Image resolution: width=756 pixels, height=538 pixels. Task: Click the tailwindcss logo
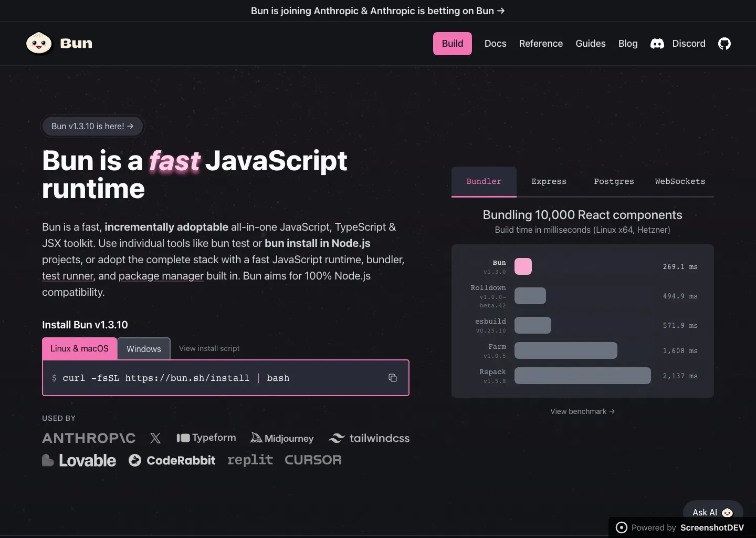point(369,438)
